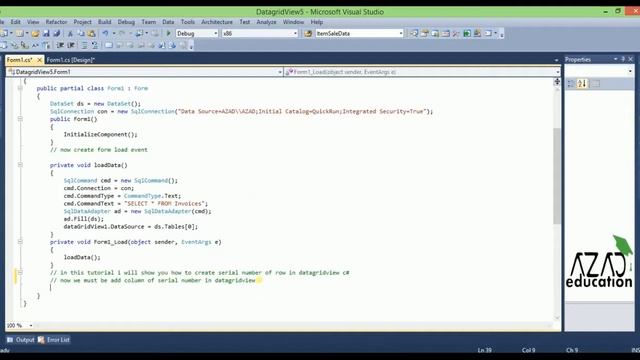640x360 pixels.
Task: Click the 'Ln 39' status bar indicator
Action: 484,350
